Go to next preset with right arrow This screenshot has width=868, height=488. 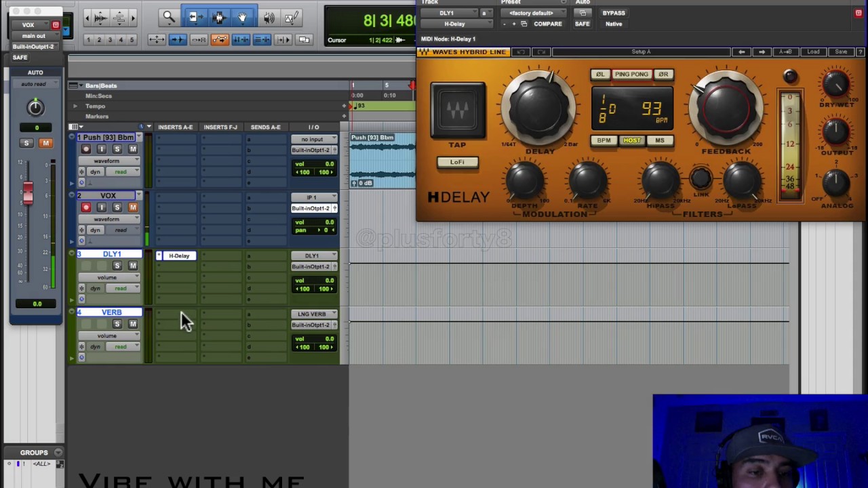click(x=762, y=52)
